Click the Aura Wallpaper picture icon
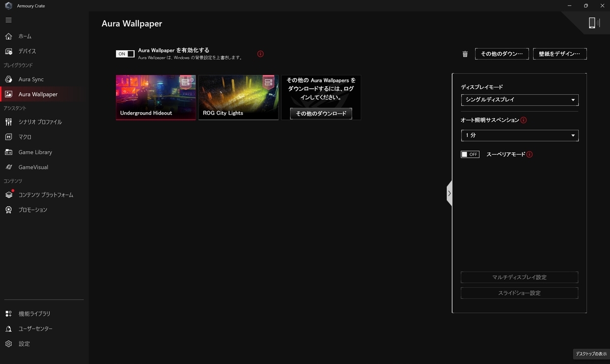Screen dimensions: 610x364 pos(8,94)
